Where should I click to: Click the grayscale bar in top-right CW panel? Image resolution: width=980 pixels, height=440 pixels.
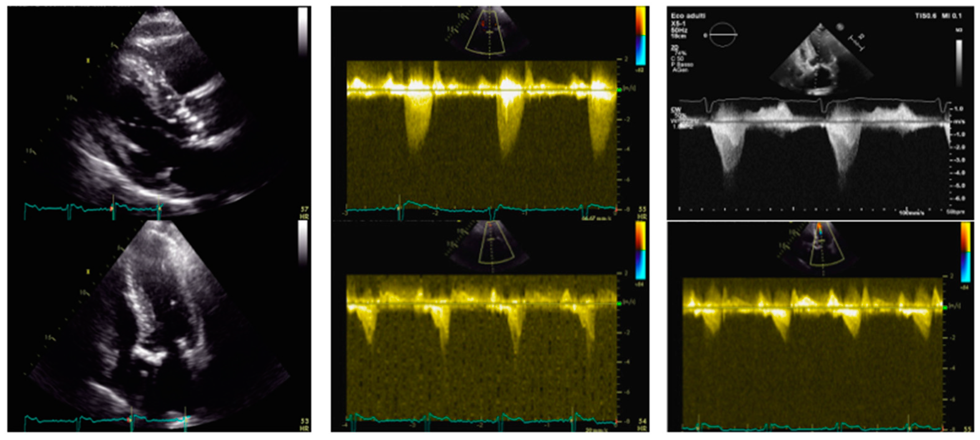click(x=959, y=63)
